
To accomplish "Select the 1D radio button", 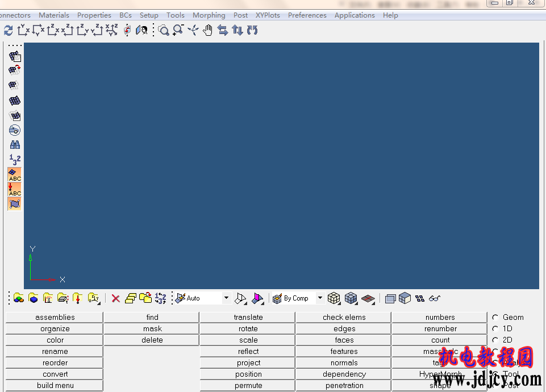I will (495, 329).
